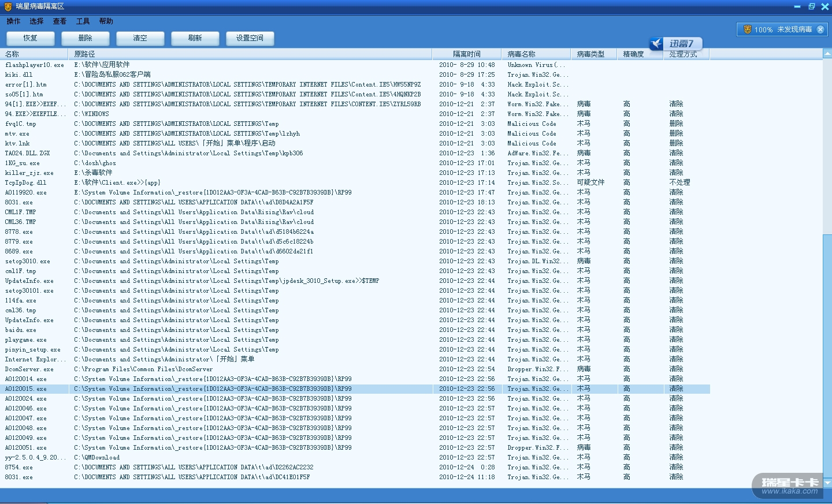Open the 查看 menu
This screenshot has height=504, width=832.
60,21
